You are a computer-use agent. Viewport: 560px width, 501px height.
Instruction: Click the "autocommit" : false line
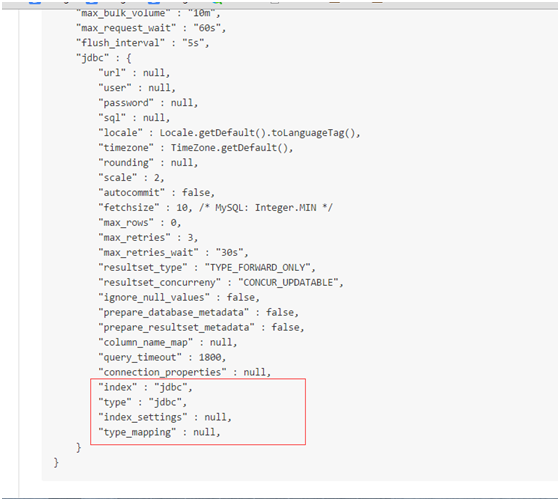(156, 193)
